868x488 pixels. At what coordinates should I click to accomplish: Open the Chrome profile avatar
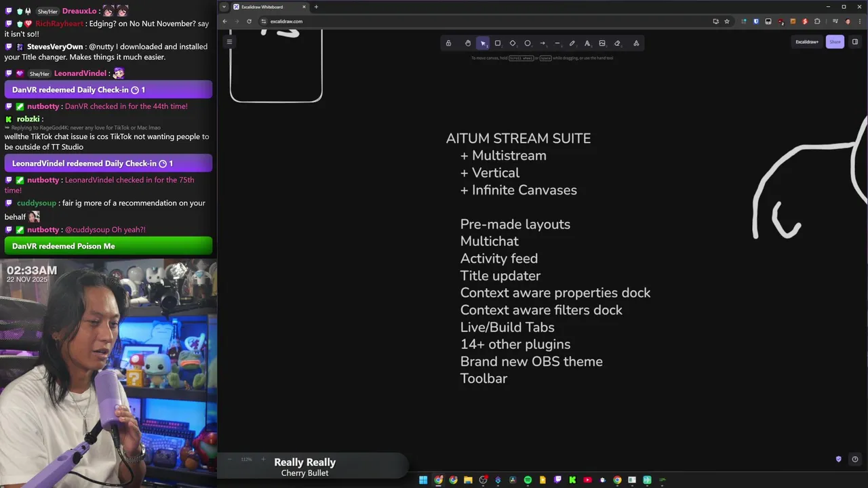point(848,21)
